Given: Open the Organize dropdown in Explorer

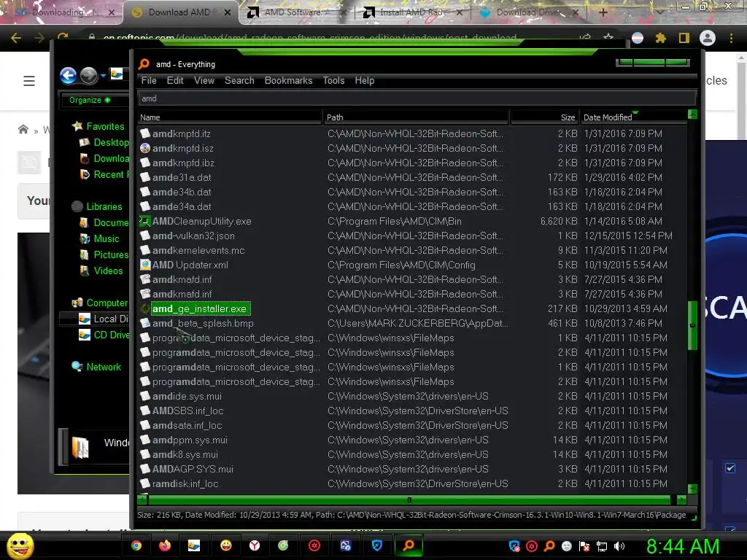Looking at the screenshot, I should 90,100.
